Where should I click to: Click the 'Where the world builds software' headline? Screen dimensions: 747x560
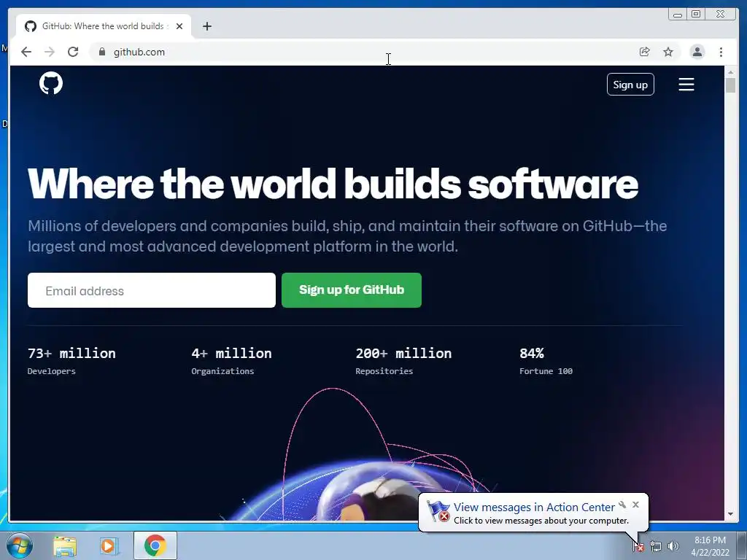click(x=333, y=183)
